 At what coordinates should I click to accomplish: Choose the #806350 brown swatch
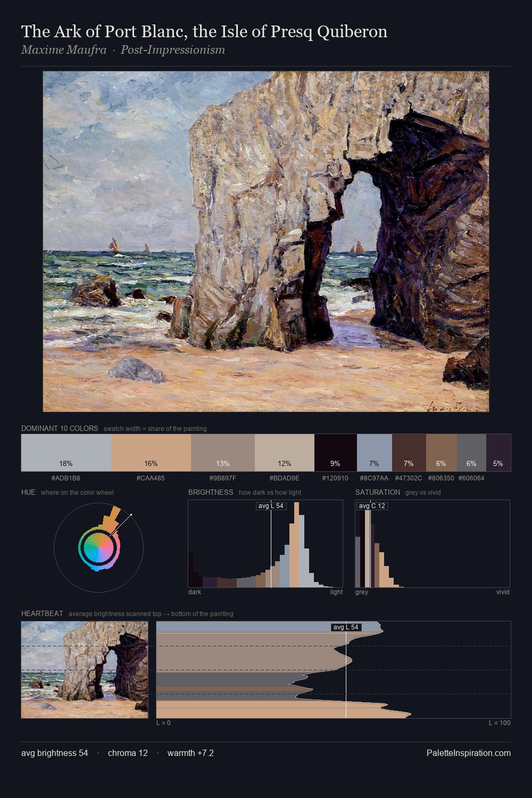click(442, 453)
